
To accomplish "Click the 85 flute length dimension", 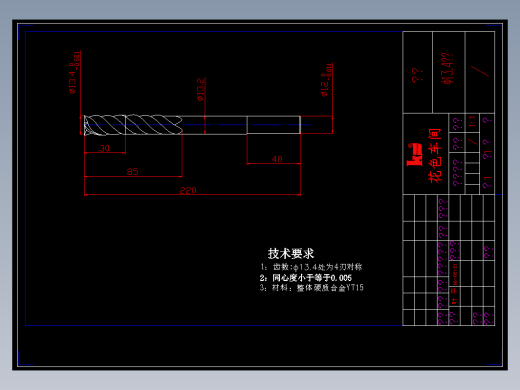I will coord(132,172).
